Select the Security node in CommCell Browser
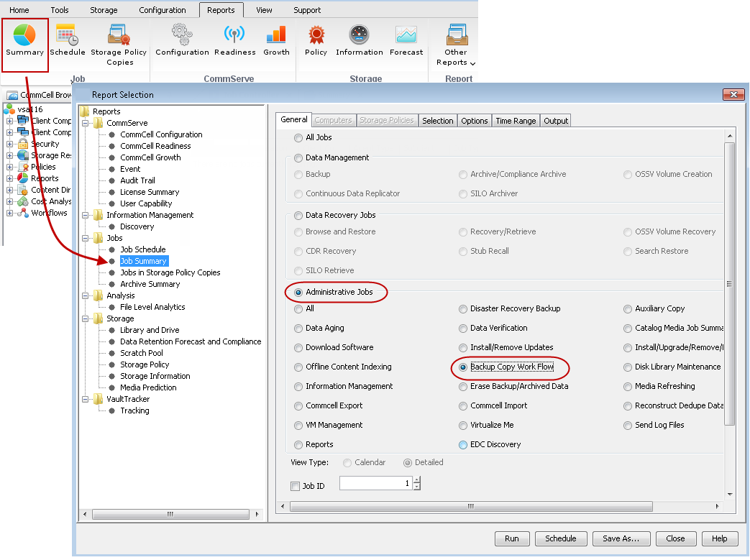 pyautogui.click(x=45, y=144)
